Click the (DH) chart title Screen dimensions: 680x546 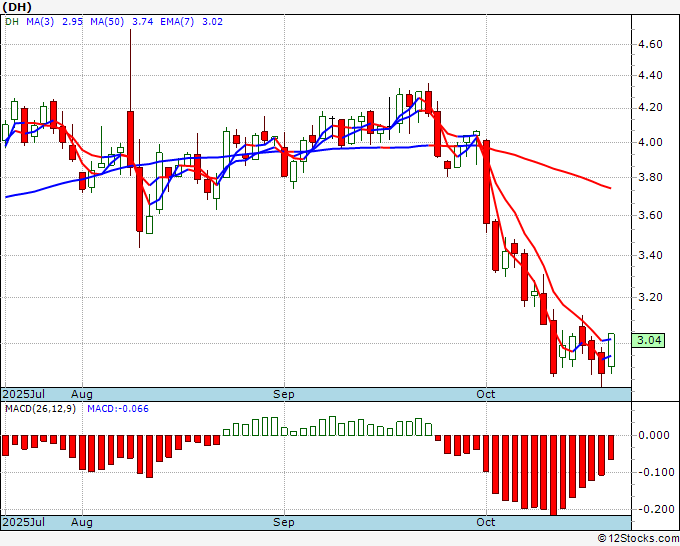click(x=17, y=7)
